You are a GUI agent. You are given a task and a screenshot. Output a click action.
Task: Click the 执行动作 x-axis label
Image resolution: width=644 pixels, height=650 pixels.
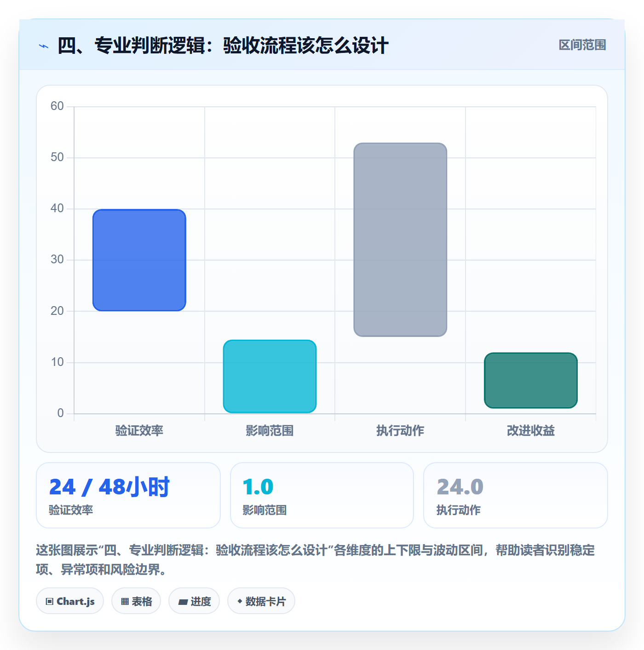[x=400, y=430]
